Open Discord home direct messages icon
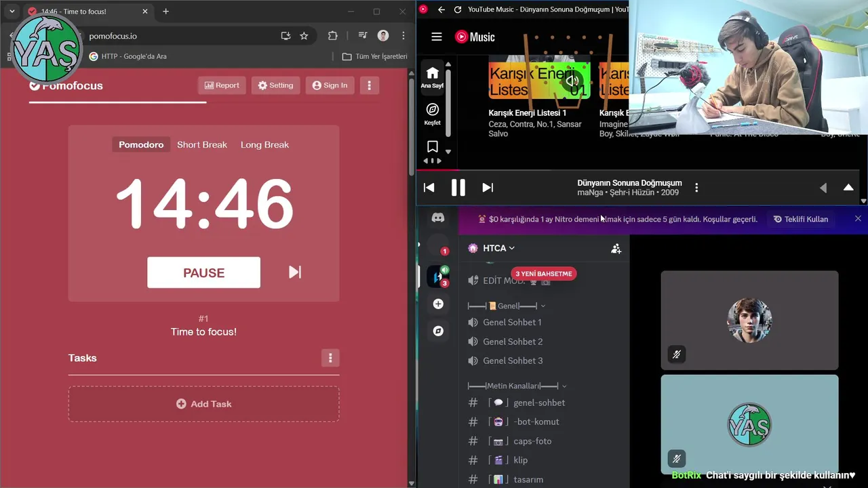The height and width of the screenshot is (488, 868). (438, 218)
